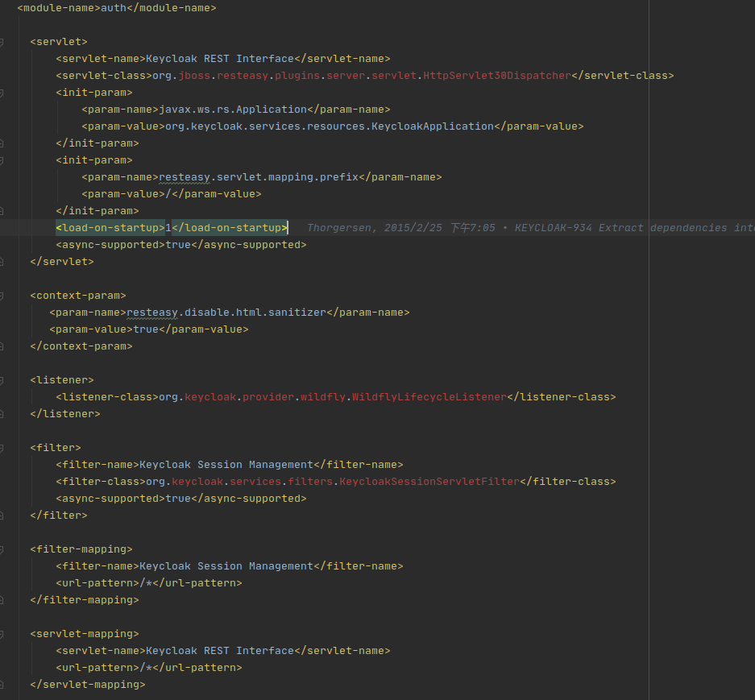
Task: Click the HttpServlet30Dispatcher class reference
Action: pos(497,76)
